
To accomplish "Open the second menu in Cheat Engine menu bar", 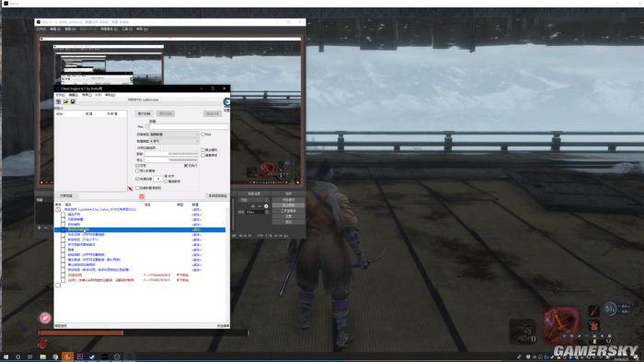I will (x=73, y=95).
